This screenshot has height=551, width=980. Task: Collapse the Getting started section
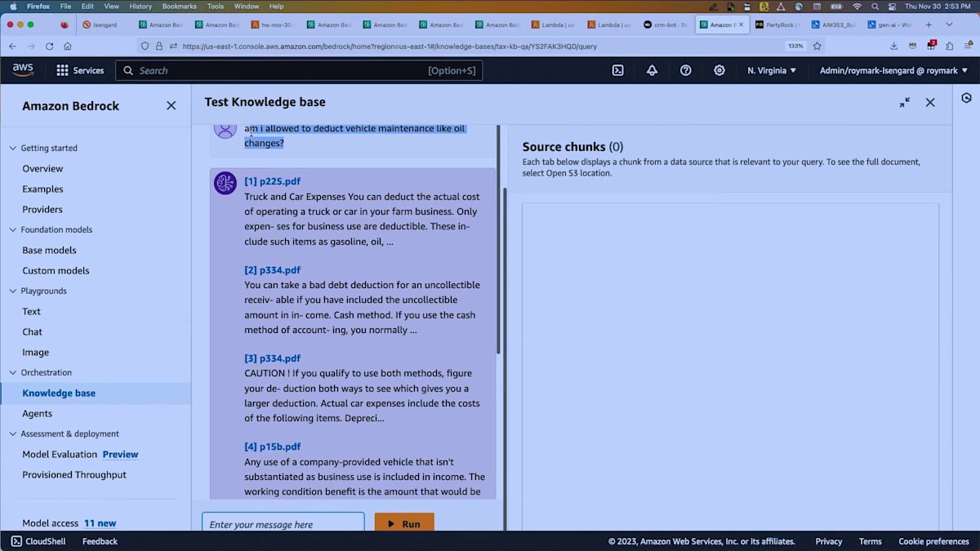pos(12,148)
